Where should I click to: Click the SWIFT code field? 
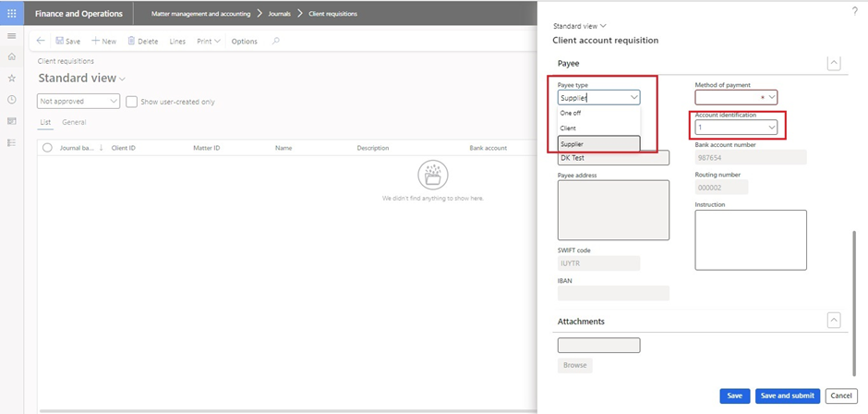[598, 263]
